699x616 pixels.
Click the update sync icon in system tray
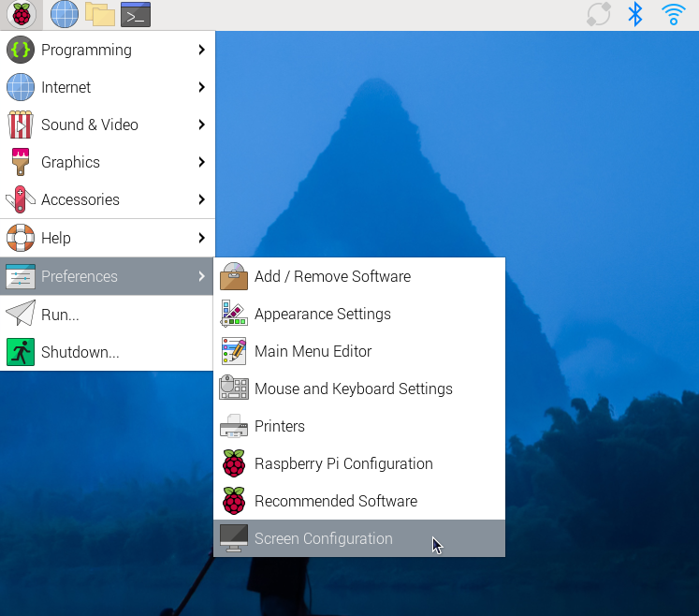point(598,14)
